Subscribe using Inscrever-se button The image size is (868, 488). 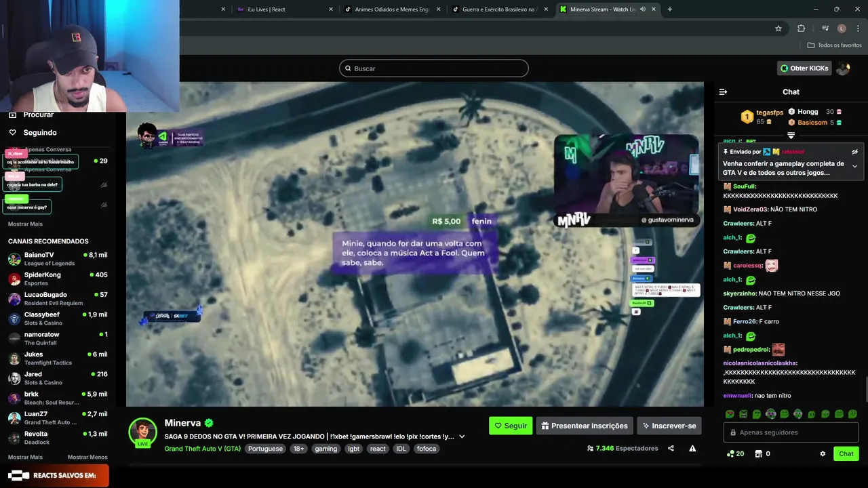(x=669, y=426)
